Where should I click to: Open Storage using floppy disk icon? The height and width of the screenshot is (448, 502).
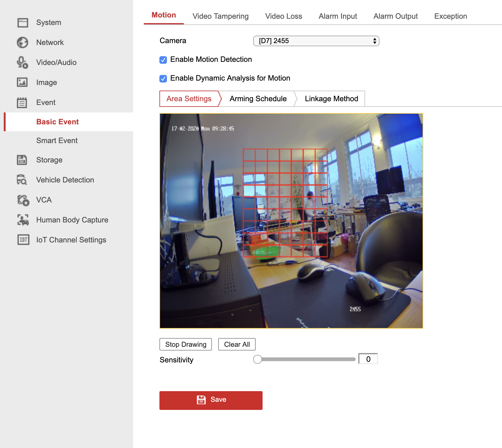(x=23, y=160)
